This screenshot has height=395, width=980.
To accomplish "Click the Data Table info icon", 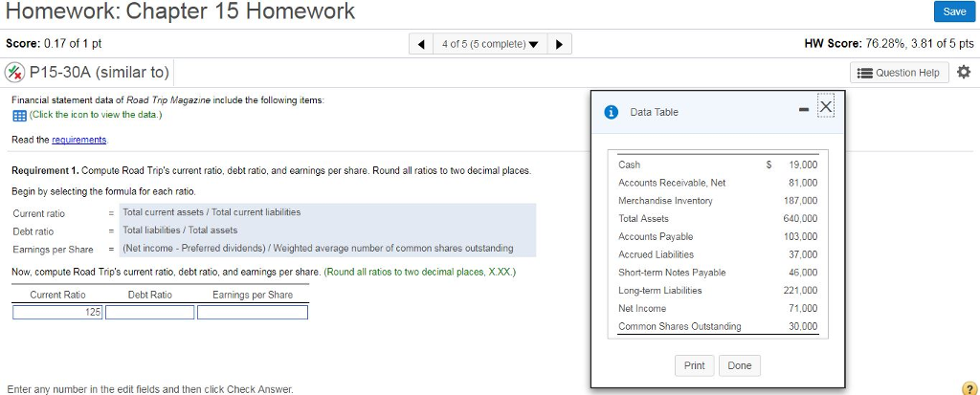I will (611, 112).
